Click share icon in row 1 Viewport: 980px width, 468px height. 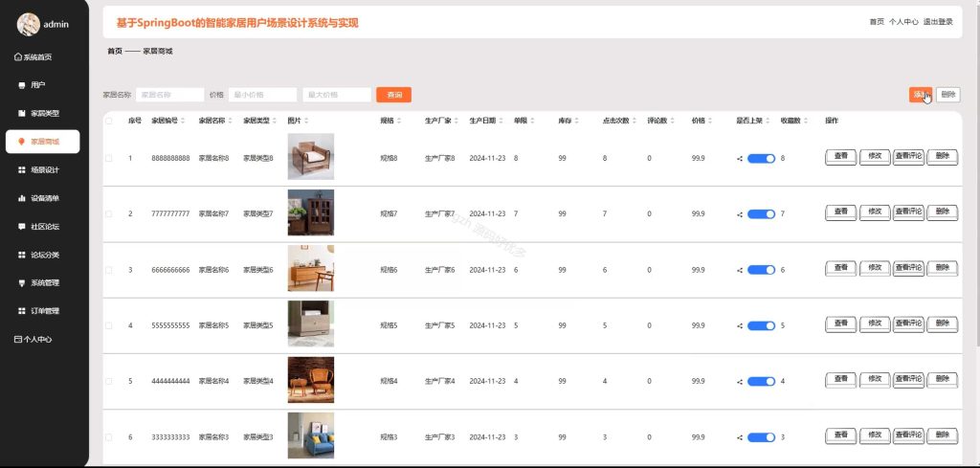[740, 159]
